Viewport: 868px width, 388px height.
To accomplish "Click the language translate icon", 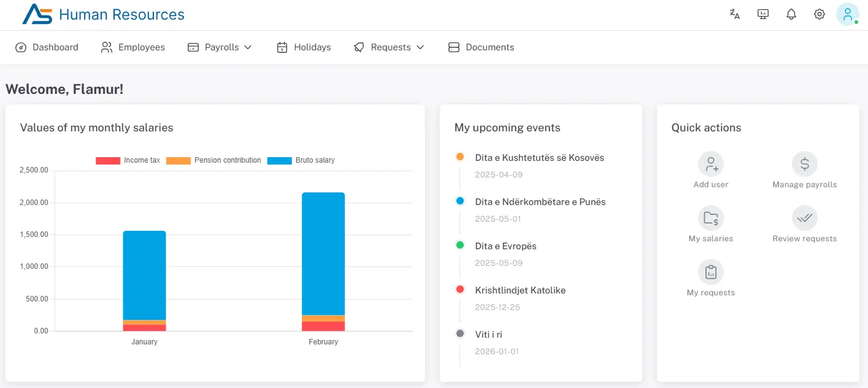I will [x=734, y=14].
